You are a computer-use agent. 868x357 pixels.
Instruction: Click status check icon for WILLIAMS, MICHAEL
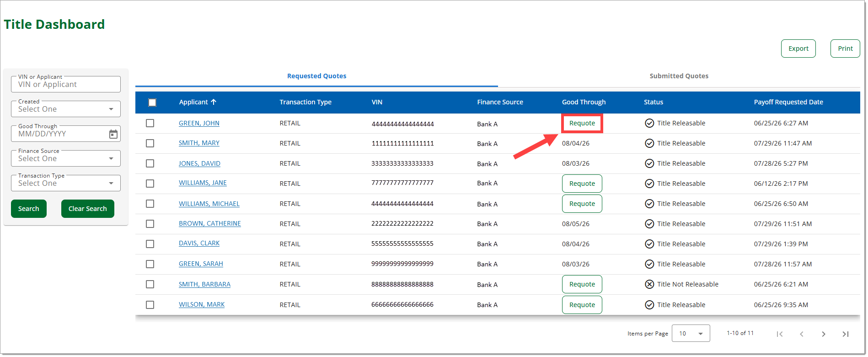pyautogui.click(x=649, y=204)
